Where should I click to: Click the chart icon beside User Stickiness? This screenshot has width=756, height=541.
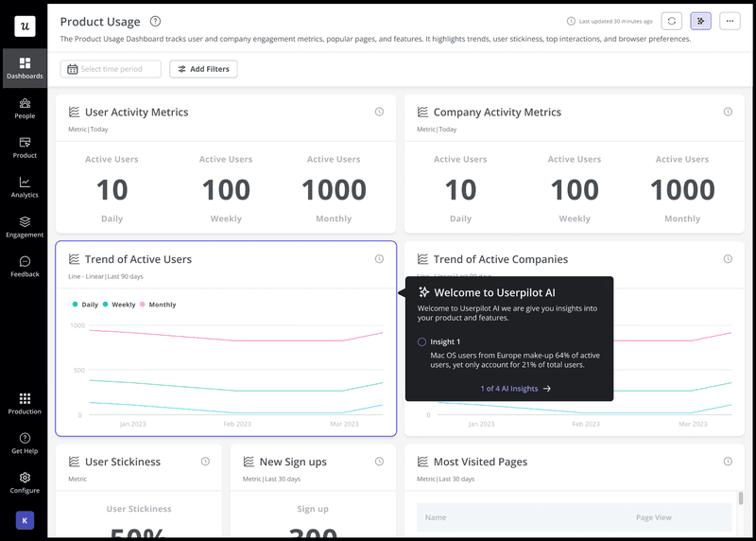75,462
